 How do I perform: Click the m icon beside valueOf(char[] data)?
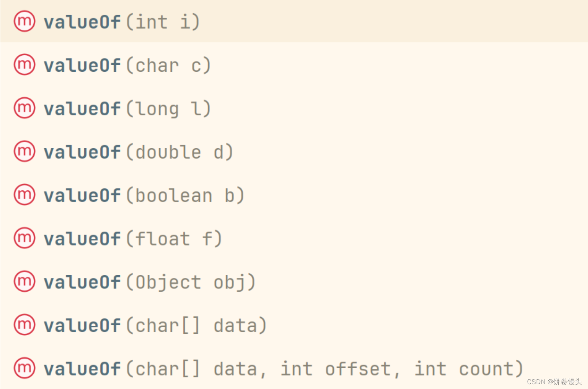(x=24, y=325)
